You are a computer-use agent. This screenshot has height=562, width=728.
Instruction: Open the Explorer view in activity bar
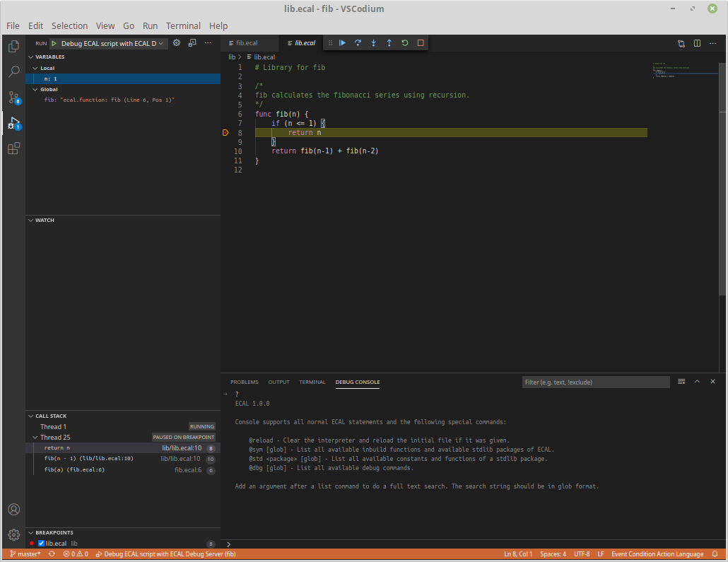13,47
